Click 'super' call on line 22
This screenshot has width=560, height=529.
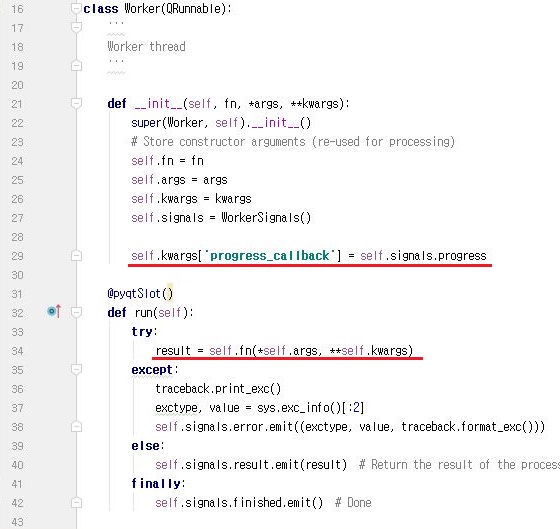pyautogui.click(x=146, y=123)
